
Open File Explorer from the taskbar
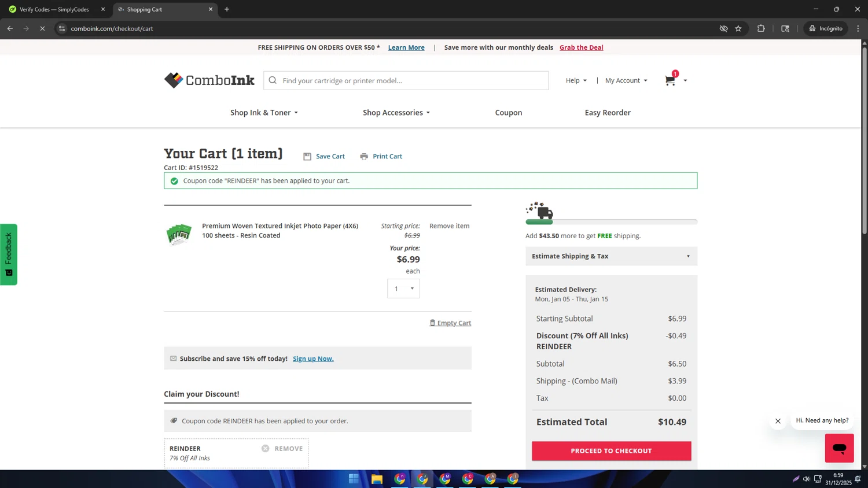377,479
